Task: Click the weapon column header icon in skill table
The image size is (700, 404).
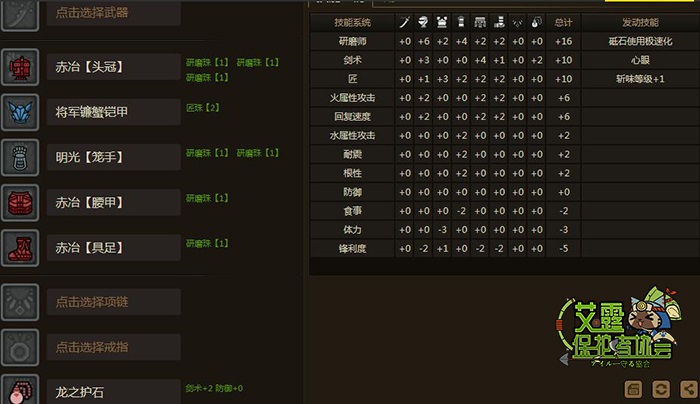Action: (404, 22)
